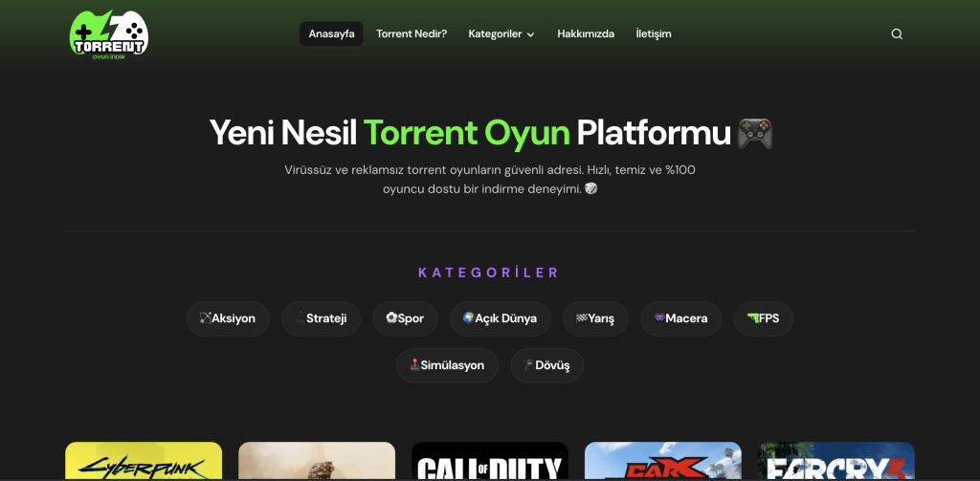
Task: Click the Torrent Oyun İndir logo
Action: tap(109, 35)
